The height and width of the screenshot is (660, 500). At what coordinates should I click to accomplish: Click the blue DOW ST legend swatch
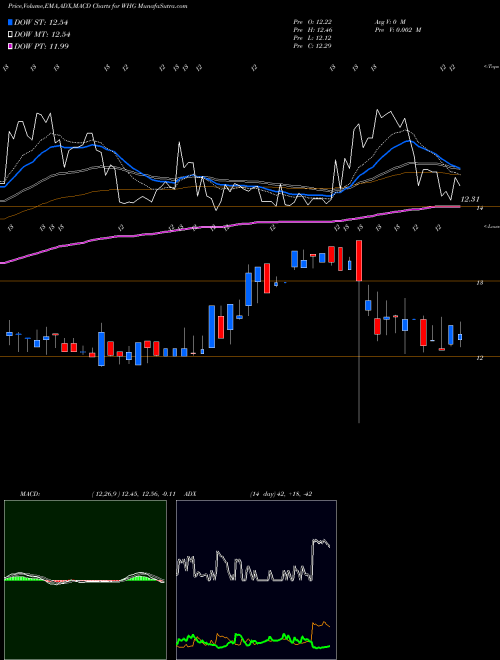click(10, 22)
